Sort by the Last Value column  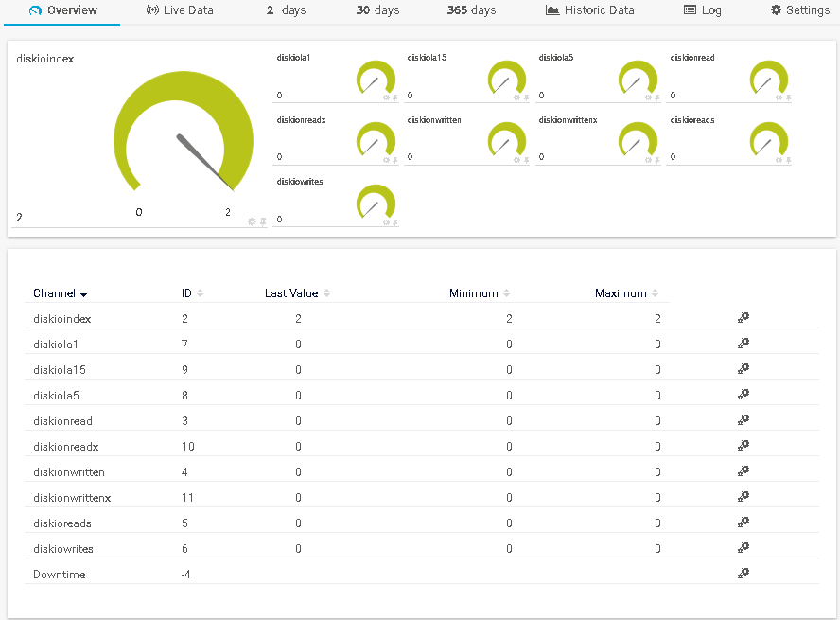coord(297,293)
